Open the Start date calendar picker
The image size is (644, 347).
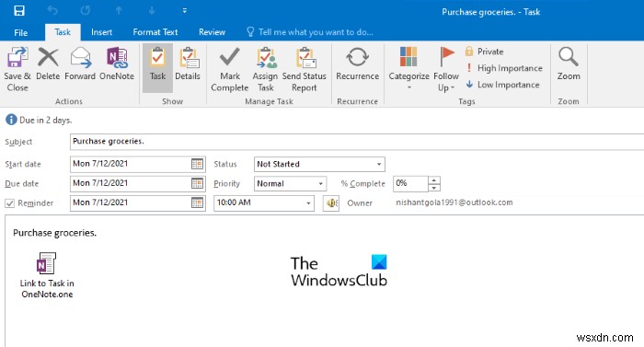click(x=197, y=164)
